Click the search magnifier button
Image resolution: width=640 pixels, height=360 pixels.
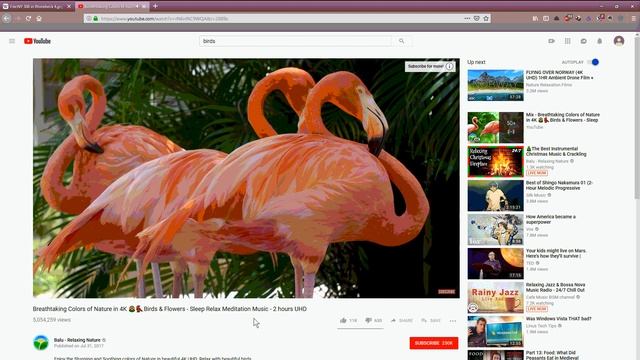coord(401,41)
